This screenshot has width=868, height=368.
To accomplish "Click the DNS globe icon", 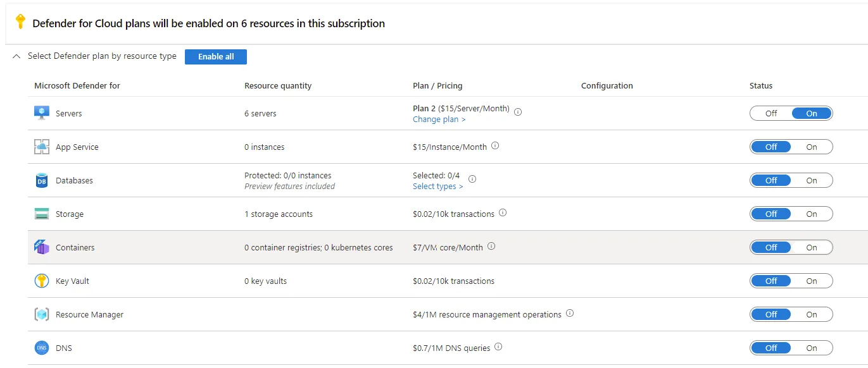I will tap(41, 348).
